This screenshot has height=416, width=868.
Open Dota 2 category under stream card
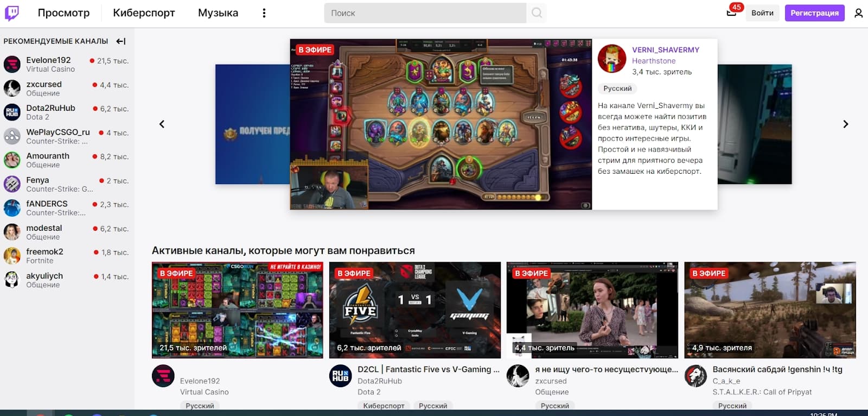tap(369, 392)
